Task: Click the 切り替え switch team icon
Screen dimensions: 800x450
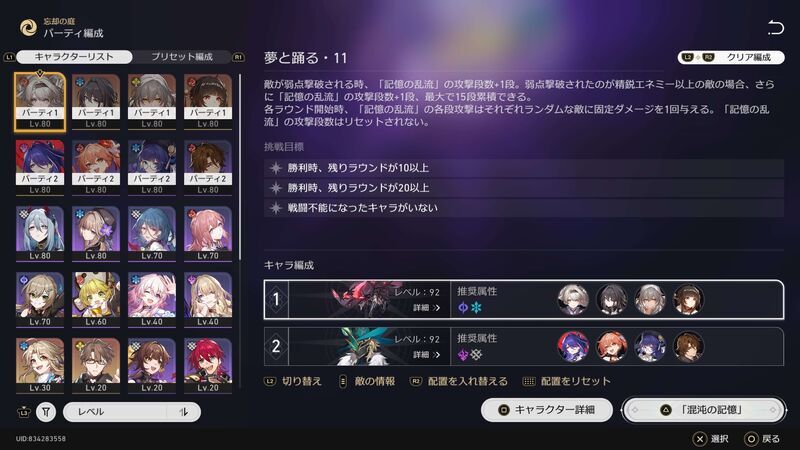Action: pyautogui.click(x=270, y=381)
